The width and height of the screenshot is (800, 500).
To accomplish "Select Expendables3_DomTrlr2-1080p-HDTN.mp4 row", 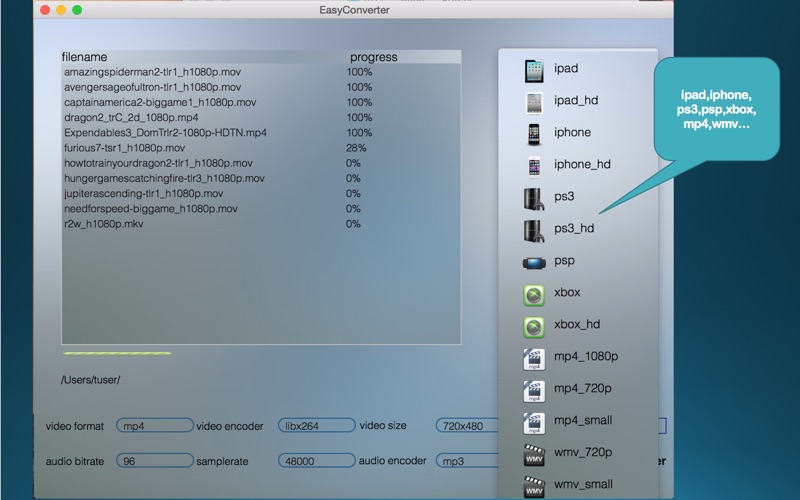I will (x=261, y=133).
